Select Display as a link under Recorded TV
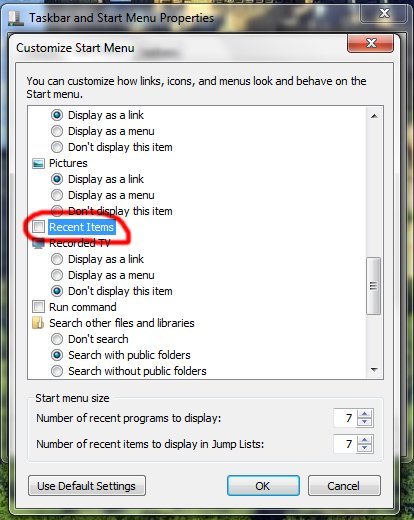The width and height of the screenshot is (414, 520). [57, 259]
